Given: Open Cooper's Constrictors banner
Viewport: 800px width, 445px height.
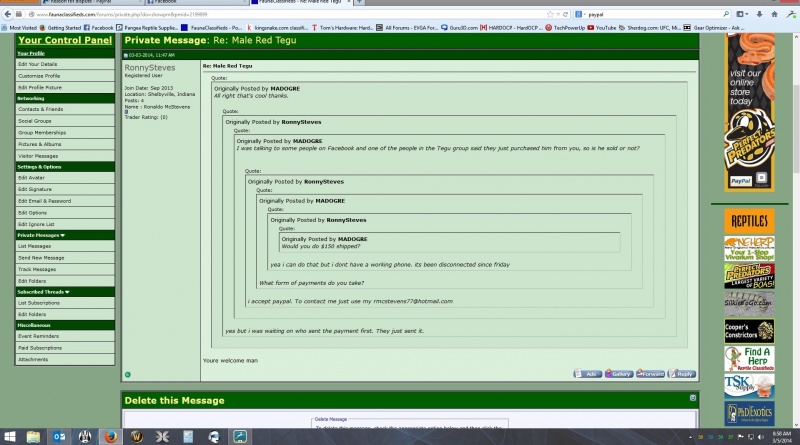Looking at the screenshot, I should (749, 331).
